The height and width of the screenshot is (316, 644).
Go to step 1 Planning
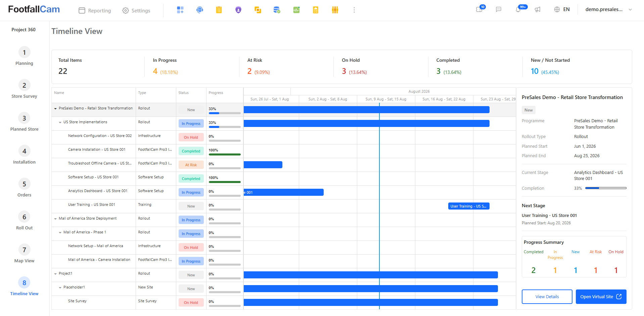pyautogui.click(x=24, y=56)
